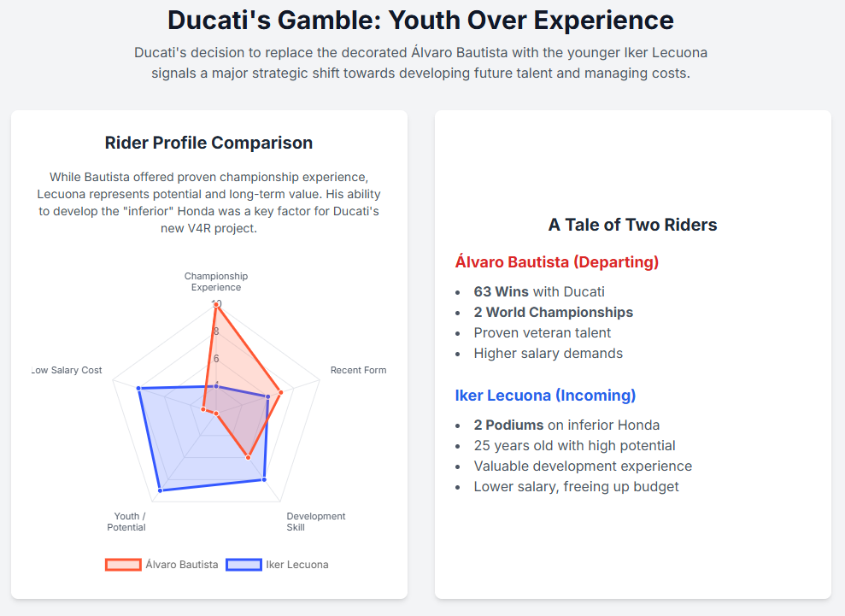Viewport: 845px width, 616px height.
Task: Click the A Tale of Two Riders heading
Action: pyautogui.click(x=632, y=225)
